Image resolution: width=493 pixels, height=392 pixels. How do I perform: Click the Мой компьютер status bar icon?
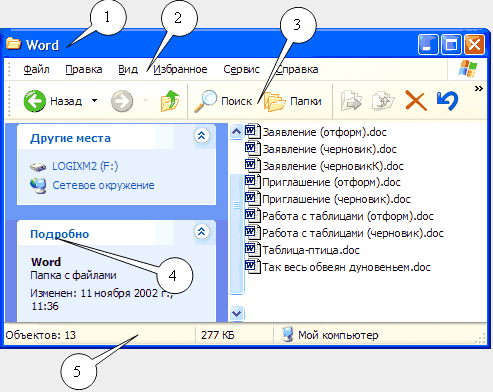pos(287,335)
